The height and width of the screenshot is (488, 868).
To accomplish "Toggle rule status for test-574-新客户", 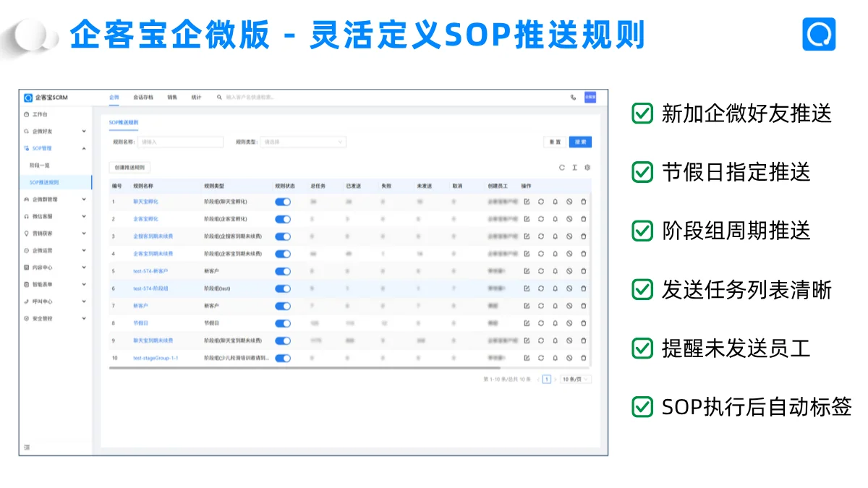I will tap(283, 271).
